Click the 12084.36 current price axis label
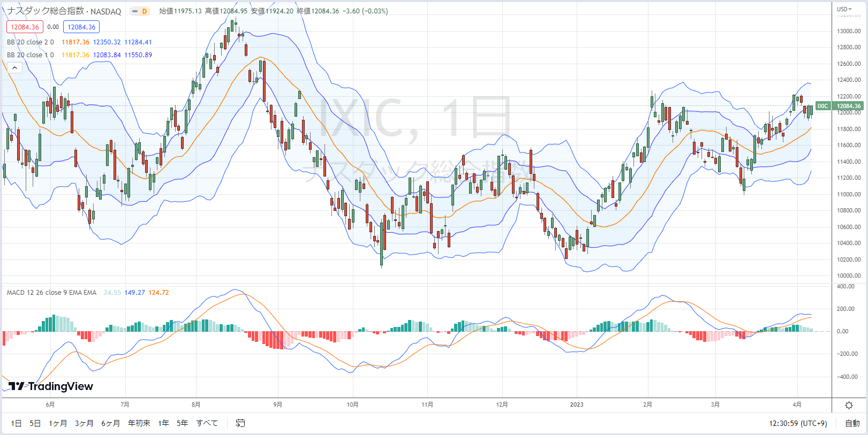Viewport: 868px width, 435px height. [849, 106]
